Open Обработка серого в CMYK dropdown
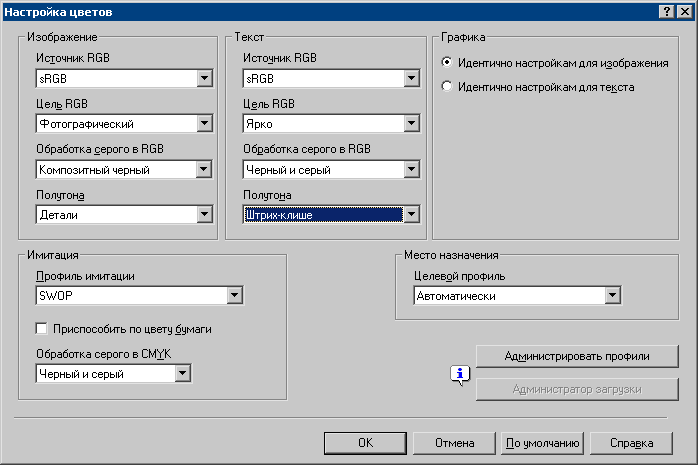The image size is (698, 465). pos(114,374)
